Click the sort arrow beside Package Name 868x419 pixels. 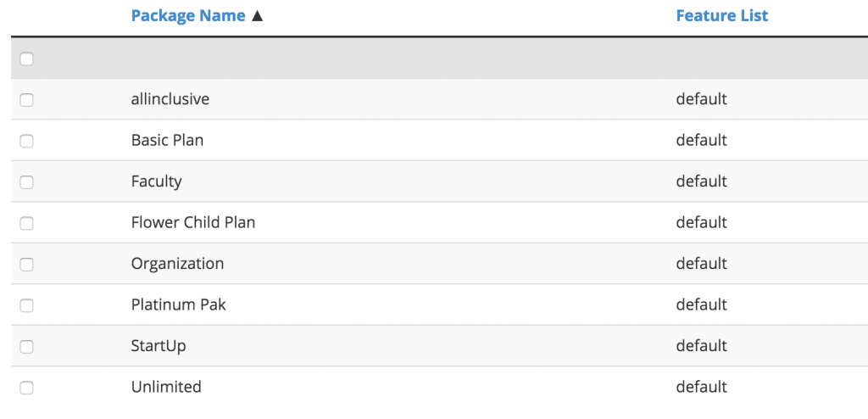tap(257, 16)
